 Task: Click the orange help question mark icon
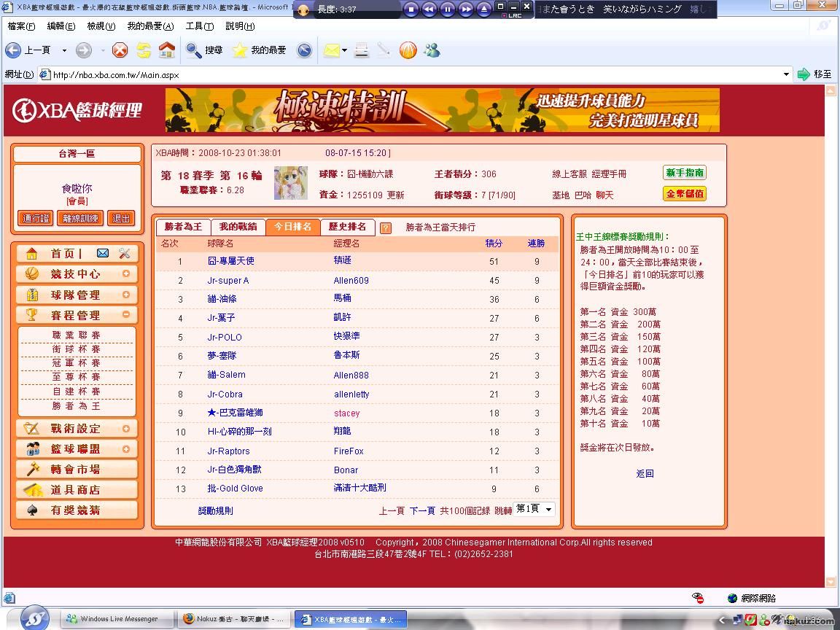386,227
